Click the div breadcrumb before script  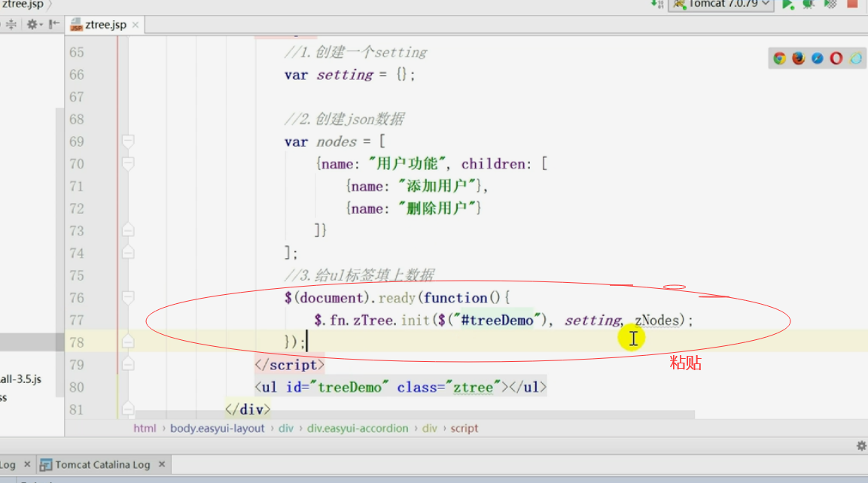pos(430,428)
